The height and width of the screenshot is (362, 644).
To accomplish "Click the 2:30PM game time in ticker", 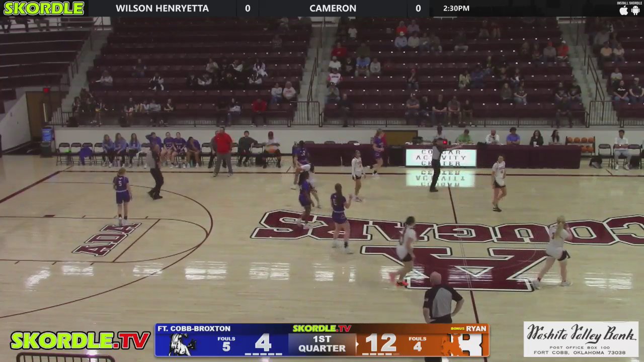I will point(456,8).
